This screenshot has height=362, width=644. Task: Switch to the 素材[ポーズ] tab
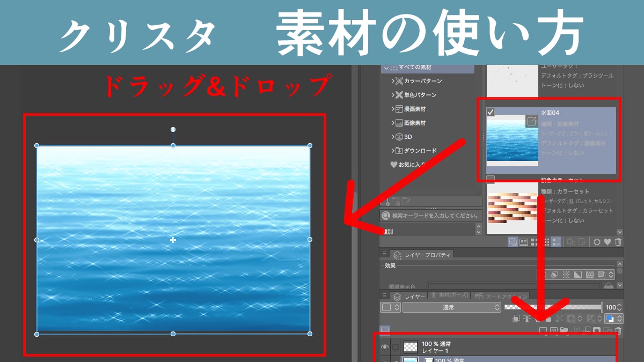pos(449,295)
